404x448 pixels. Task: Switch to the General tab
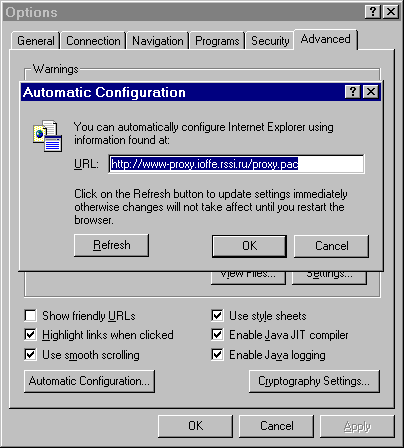tap(36, 41)
